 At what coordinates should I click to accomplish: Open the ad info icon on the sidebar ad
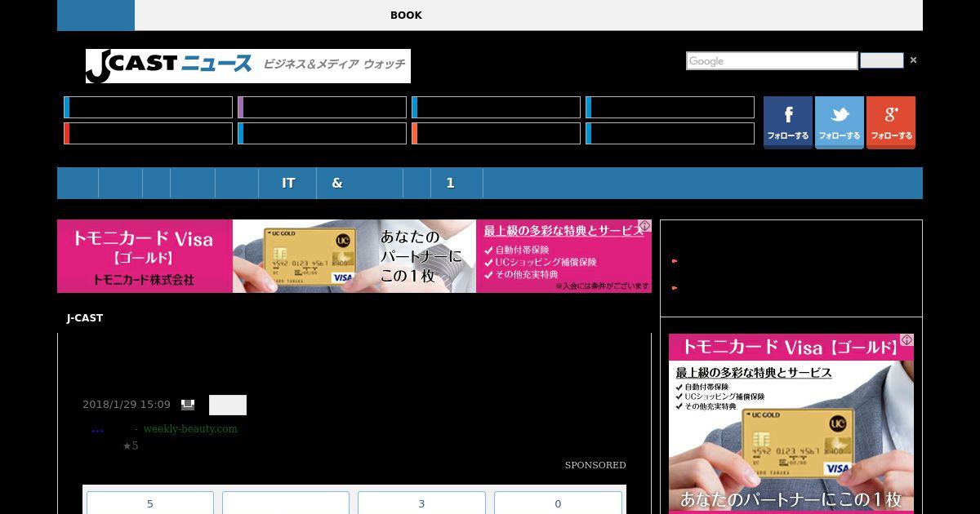[x=906, y=340]
